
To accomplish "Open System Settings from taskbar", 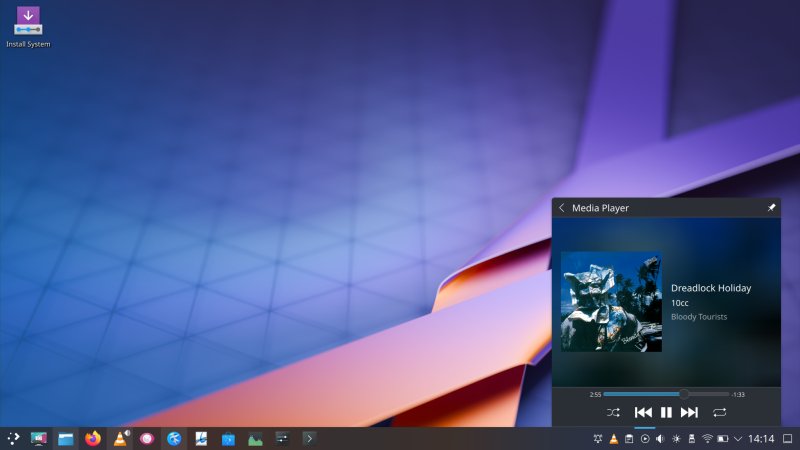I will 282,438.
